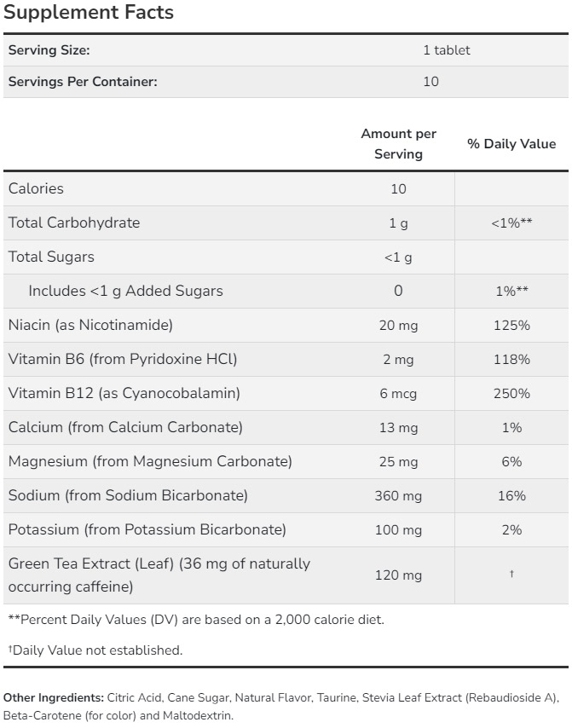
Task: Click the Total Sugars row label
Action: 51,257
